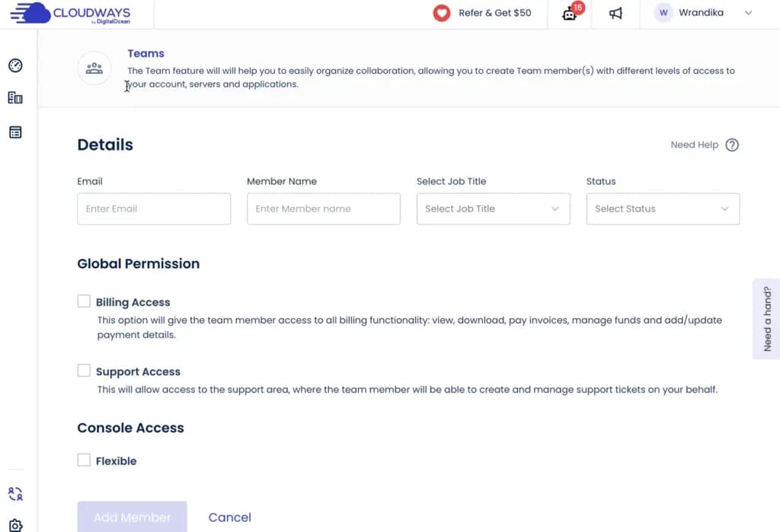The width and height of the screenshot is (780, 532).
Task: Open the Need a hand? side tab
Action: tap(767, 318)
